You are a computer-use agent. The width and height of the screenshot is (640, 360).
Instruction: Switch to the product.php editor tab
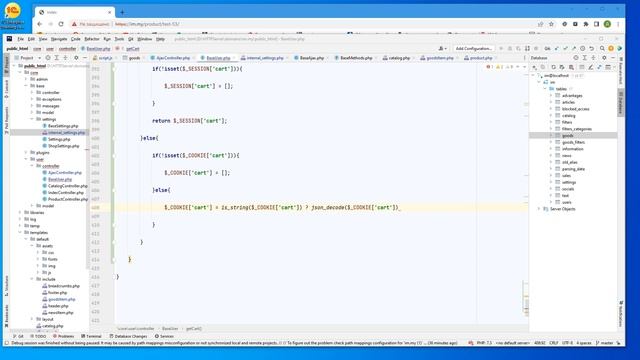pos(481,58)
